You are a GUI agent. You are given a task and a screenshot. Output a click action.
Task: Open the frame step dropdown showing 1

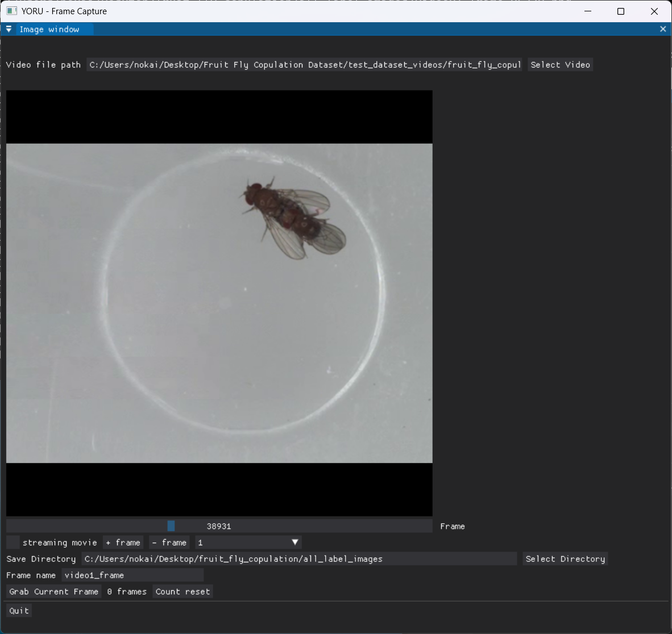pos(248,543)
